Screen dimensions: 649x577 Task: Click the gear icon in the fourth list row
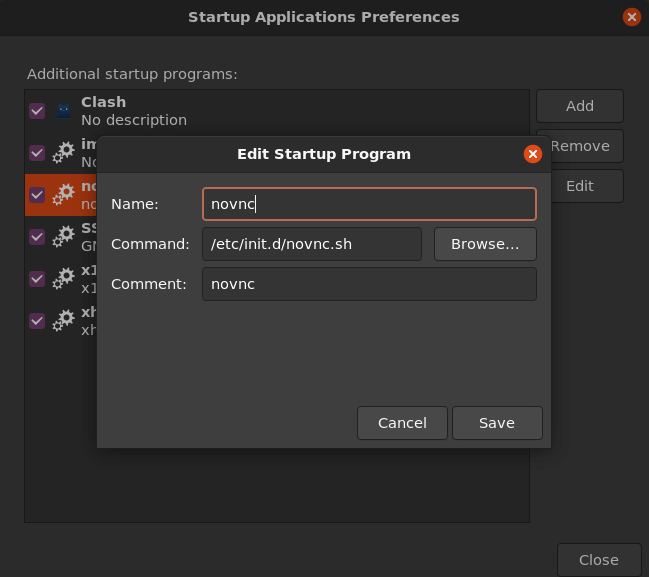(x=63, y=237)
